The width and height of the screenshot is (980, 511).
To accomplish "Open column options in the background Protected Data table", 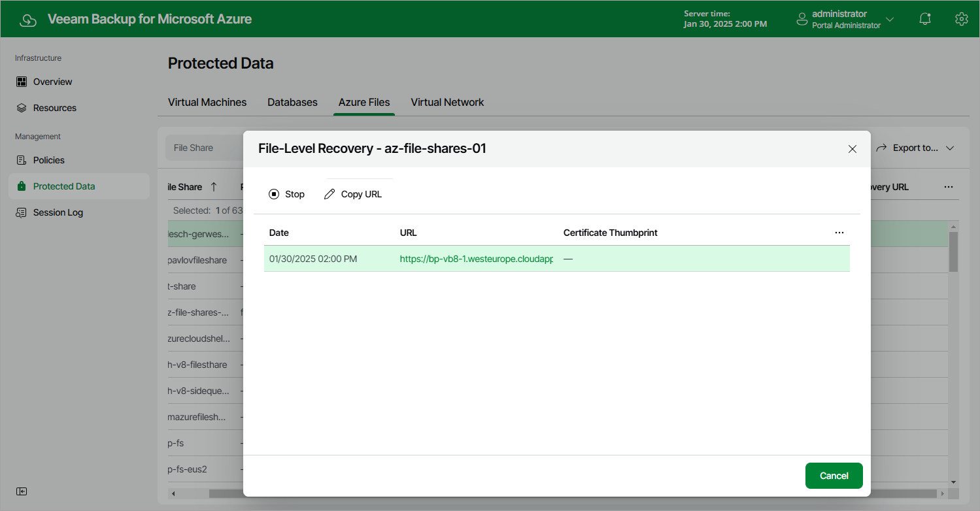I will click(949, 187).
